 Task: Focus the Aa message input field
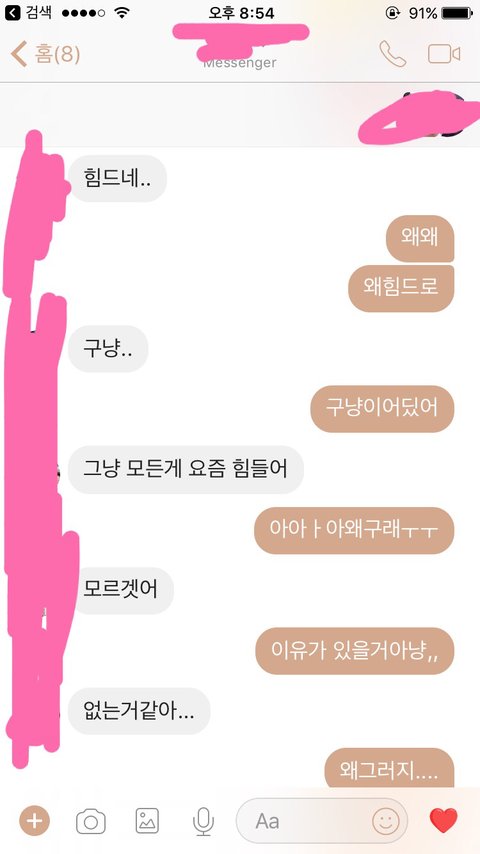321,821
